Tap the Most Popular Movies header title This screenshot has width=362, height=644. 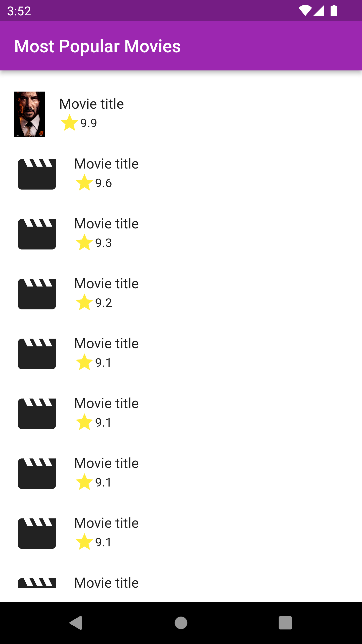click(98, 46)
